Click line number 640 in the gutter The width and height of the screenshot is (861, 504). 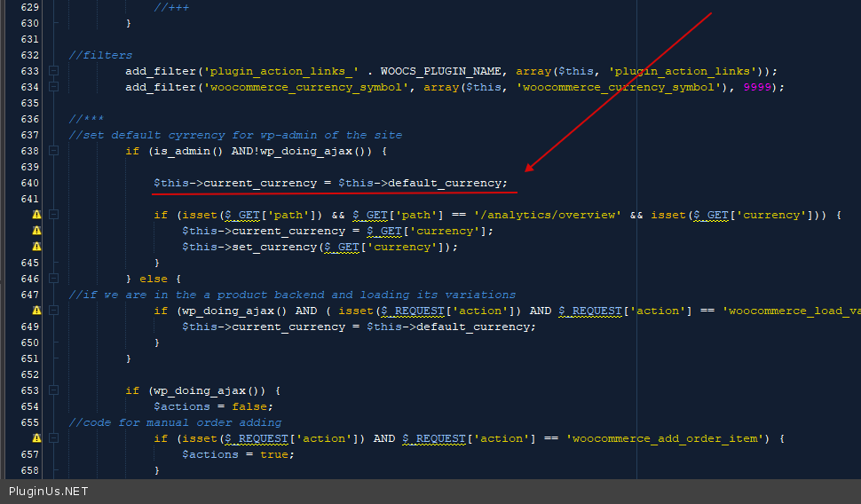[29, 183]
